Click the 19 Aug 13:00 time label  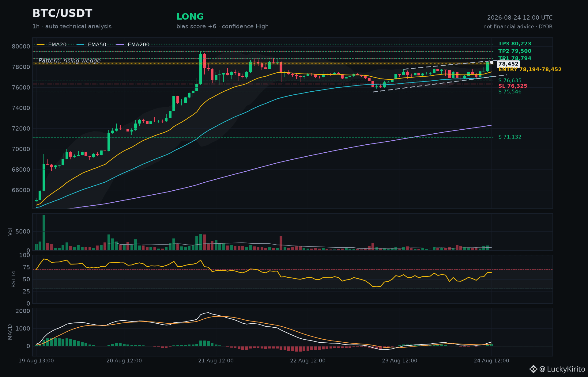click(x=36, y=361)
